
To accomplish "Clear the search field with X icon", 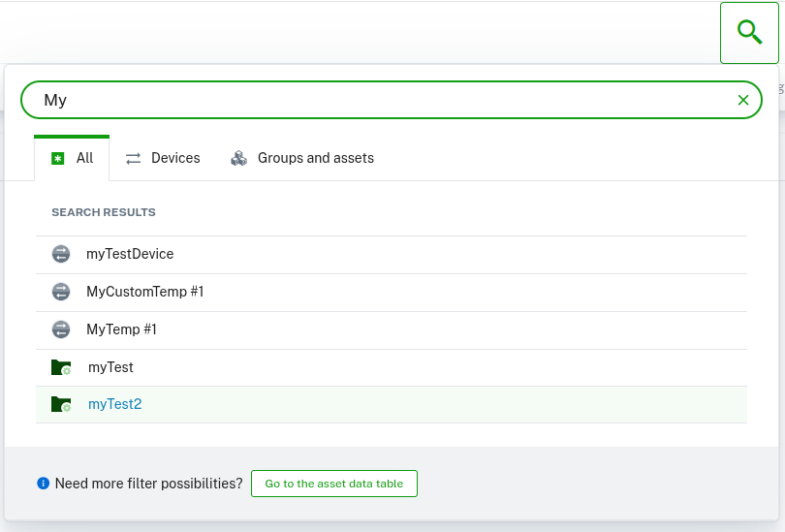I will (x=743, y=100).
